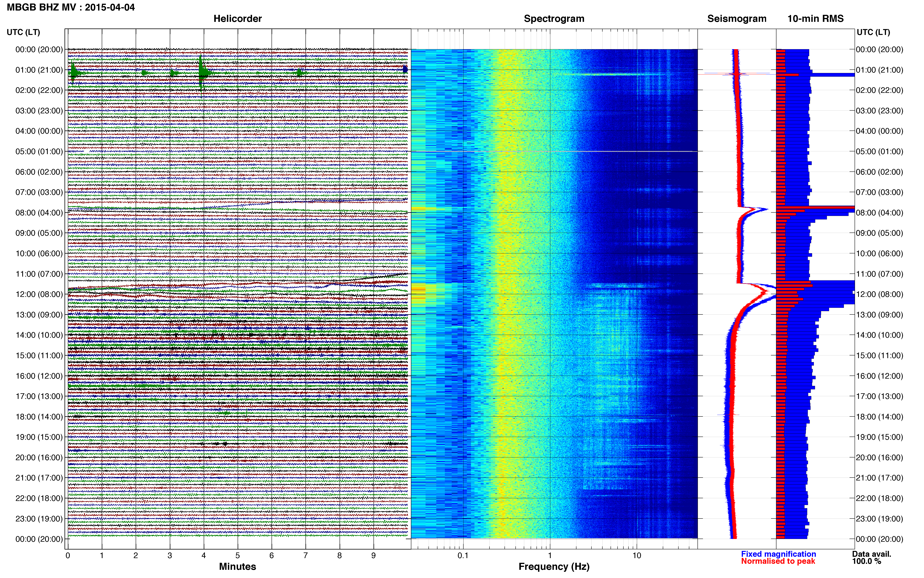
Task: Click the left '15:00 (11:00)' time label
Action: 39,355
